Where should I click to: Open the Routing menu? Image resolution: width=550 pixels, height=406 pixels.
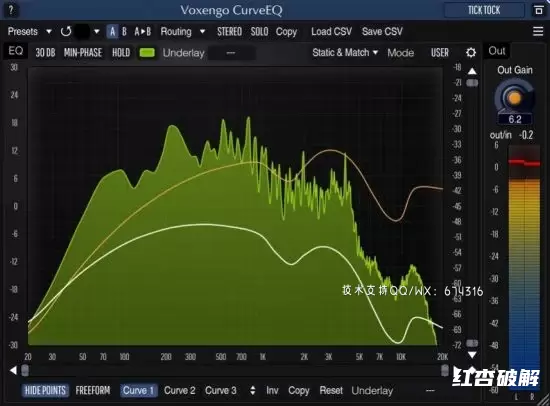(x=176, y=32)
